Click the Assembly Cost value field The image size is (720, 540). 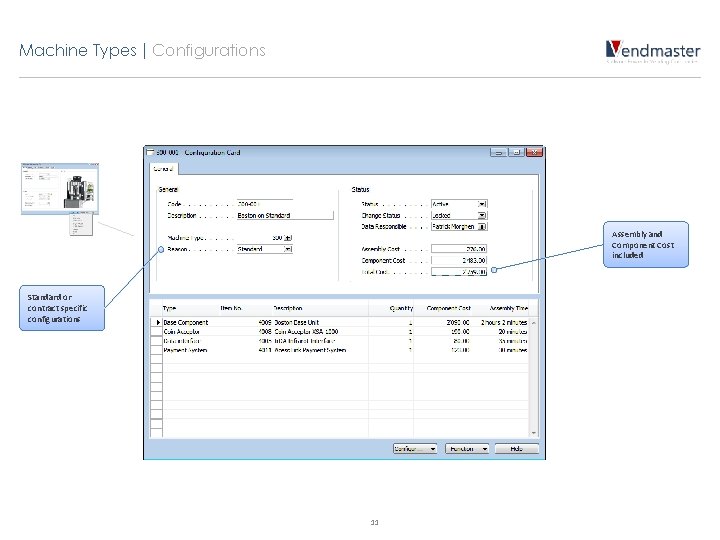459,249
